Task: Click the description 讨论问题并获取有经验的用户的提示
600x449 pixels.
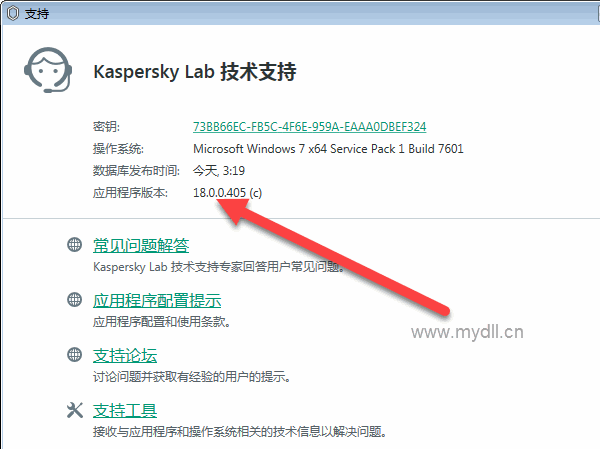Action: [x=192, y=377]
